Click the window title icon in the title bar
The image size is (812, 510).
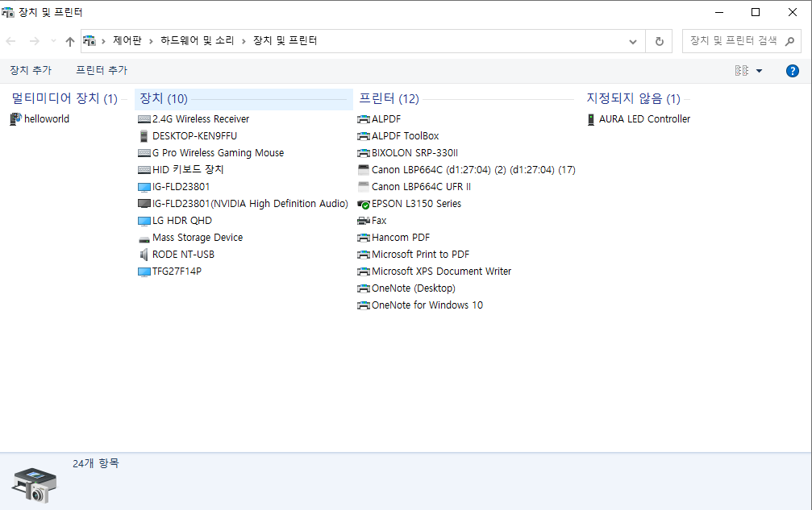point(8,12)
